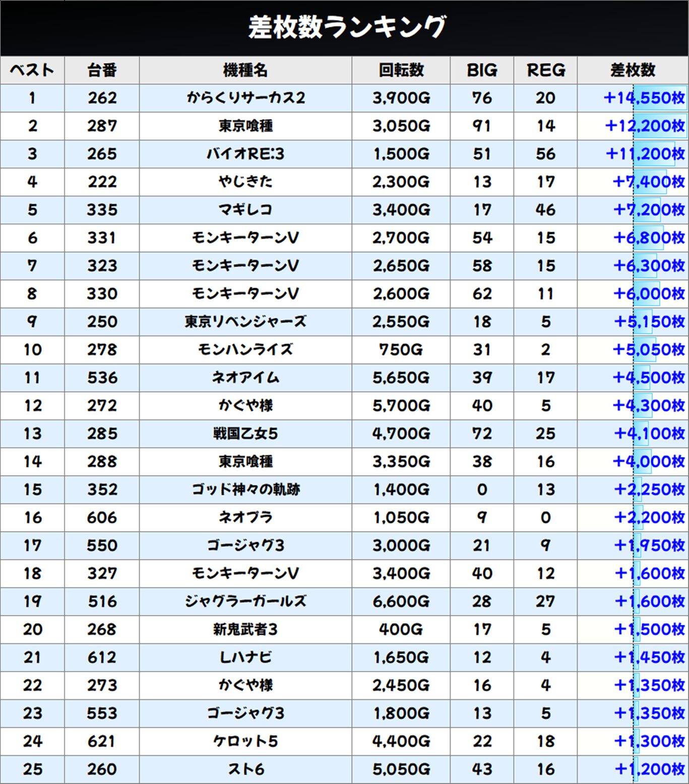Viewport: 689px width, 784px height.
Task: Click machine name からくりサーカス2
Action: pyautogui.click(x=245, y=98)
